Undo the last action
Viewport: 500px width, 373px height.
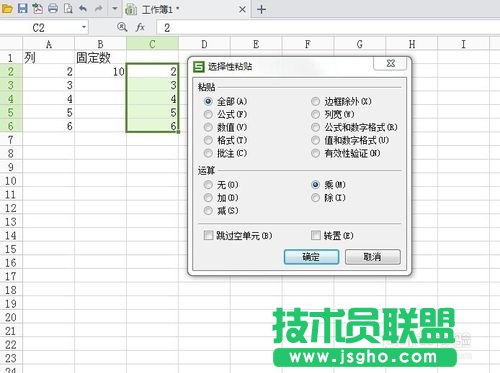pos(83,8)
